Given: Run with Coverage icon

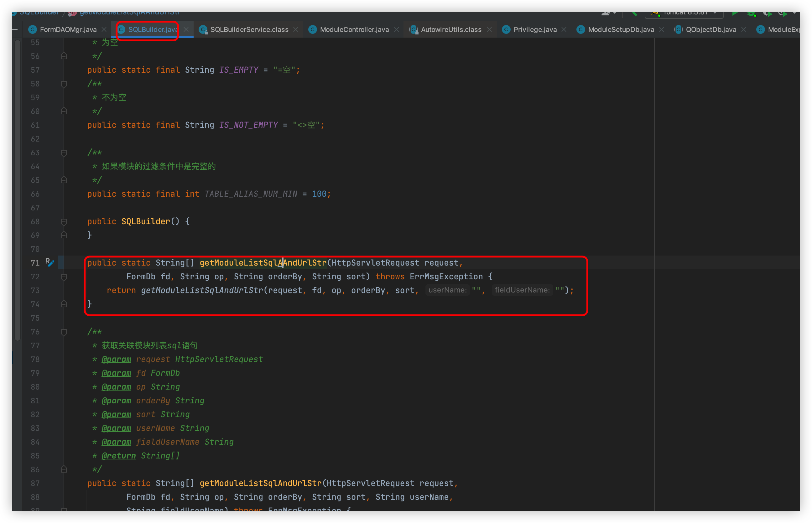Looking at the screenshot, I should (767, 13).
